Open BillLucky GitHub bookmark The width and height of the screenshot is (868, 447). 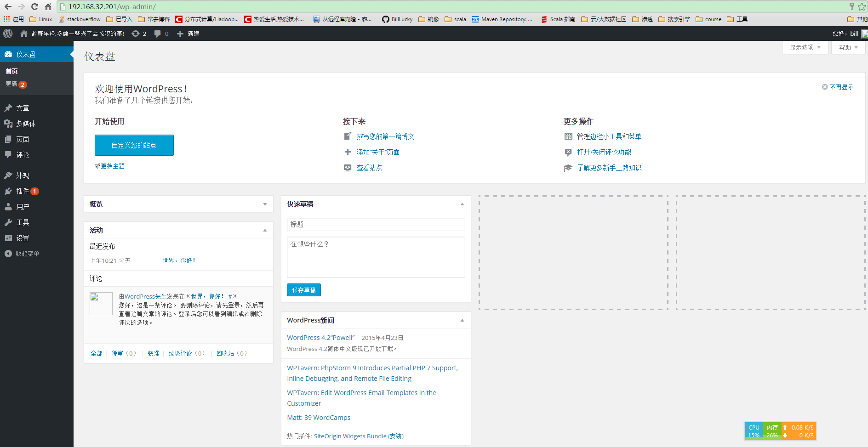pyautogui.click(x=397, y=19)
